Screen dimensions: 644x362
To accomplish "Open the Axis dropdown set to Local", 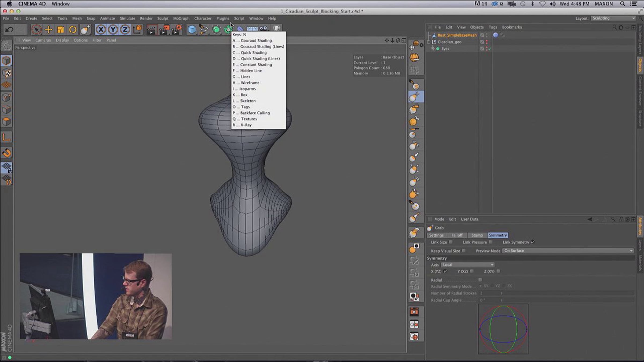I will click(468, 265).
